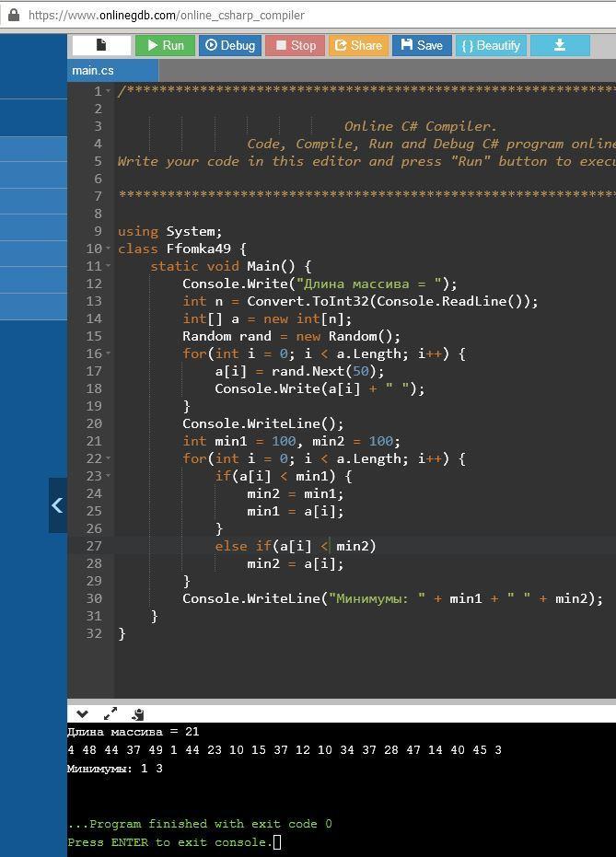Click the 'Console.Write(a[i] + " ");' line
The width and height of the screenshot is (616, 857).
tap(320, 388)
